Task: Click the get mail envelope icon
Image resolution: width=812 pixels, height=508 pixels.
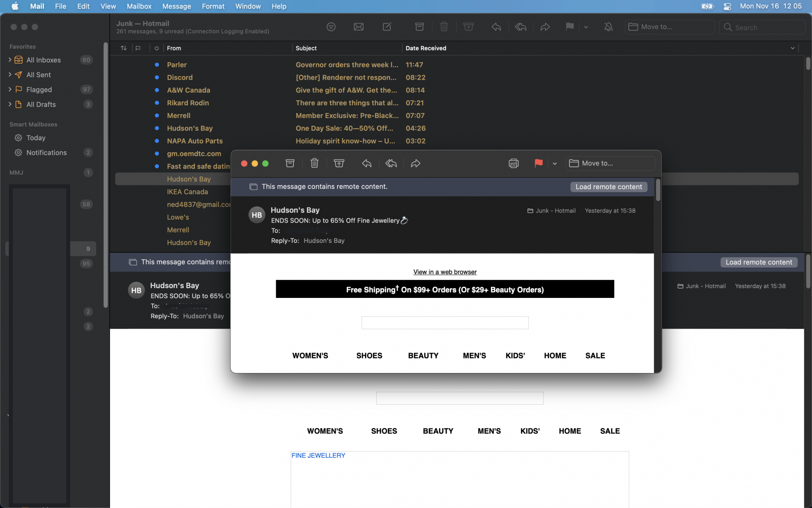Action: click(358, 27)
